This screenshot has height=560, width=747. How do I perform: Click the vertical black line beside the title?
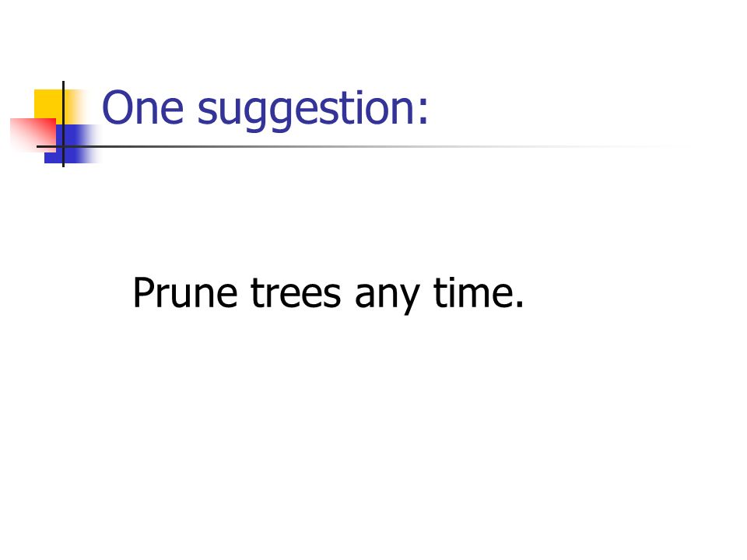pyautogui.click(x=63, y=124)
